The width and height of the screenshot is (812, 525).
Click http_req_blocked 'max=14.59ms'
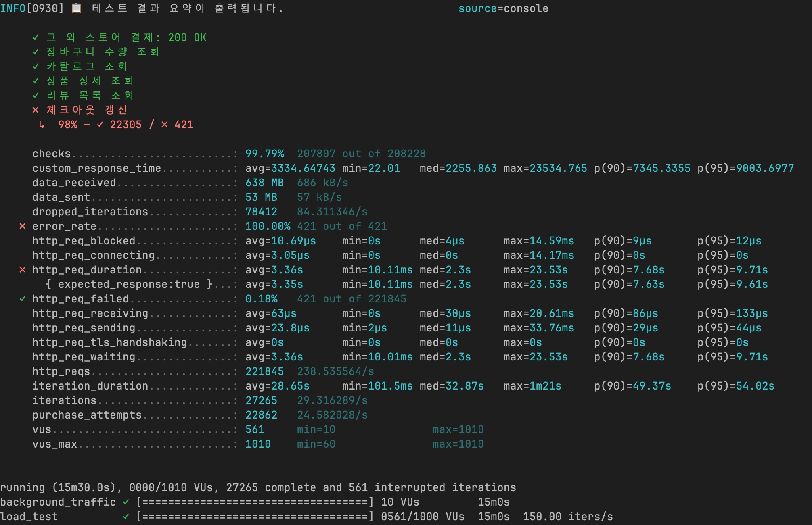539,241
